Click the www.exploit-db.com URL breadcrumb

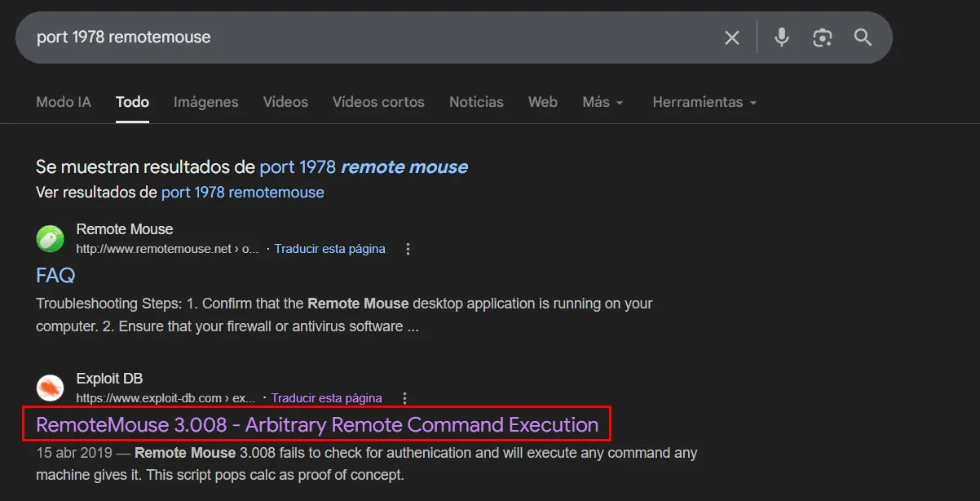point(166,398)
